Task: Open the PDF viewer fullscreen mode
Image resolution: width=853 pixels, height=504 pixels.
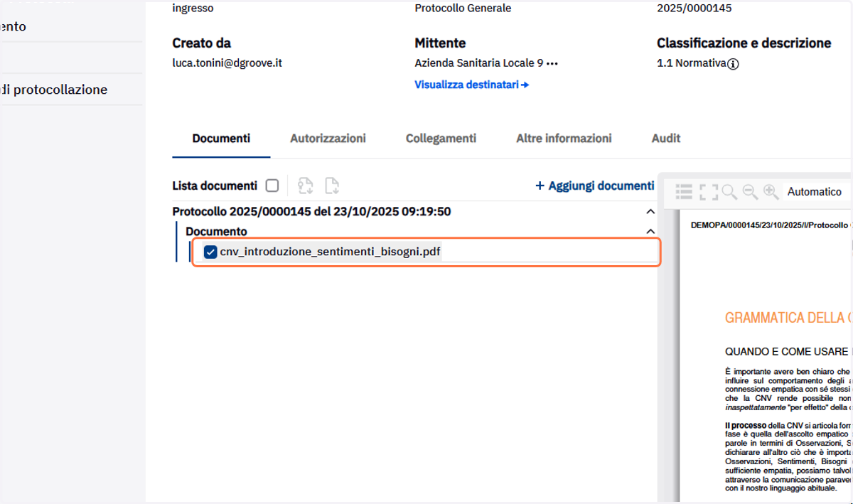Action: click(x=709, y=191)
